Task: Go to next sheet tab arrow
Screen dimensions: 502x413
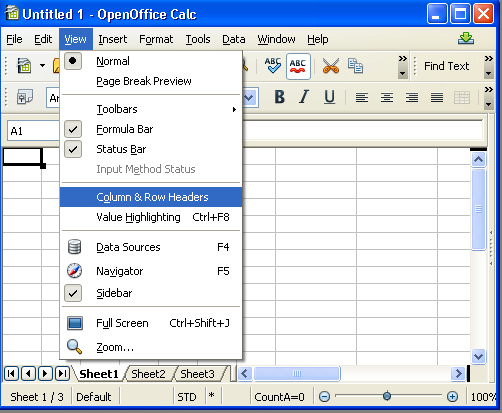Action: point(45,374)
